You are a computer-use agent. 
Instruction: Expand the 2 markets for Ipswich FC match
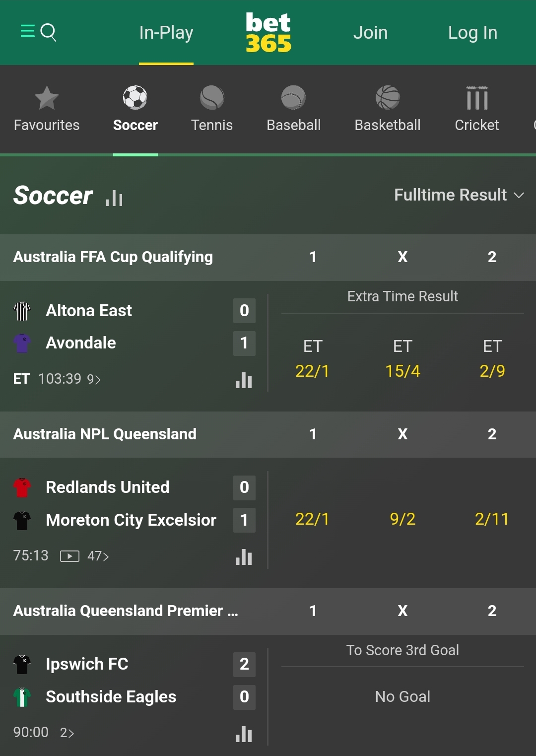click(67, 732)
